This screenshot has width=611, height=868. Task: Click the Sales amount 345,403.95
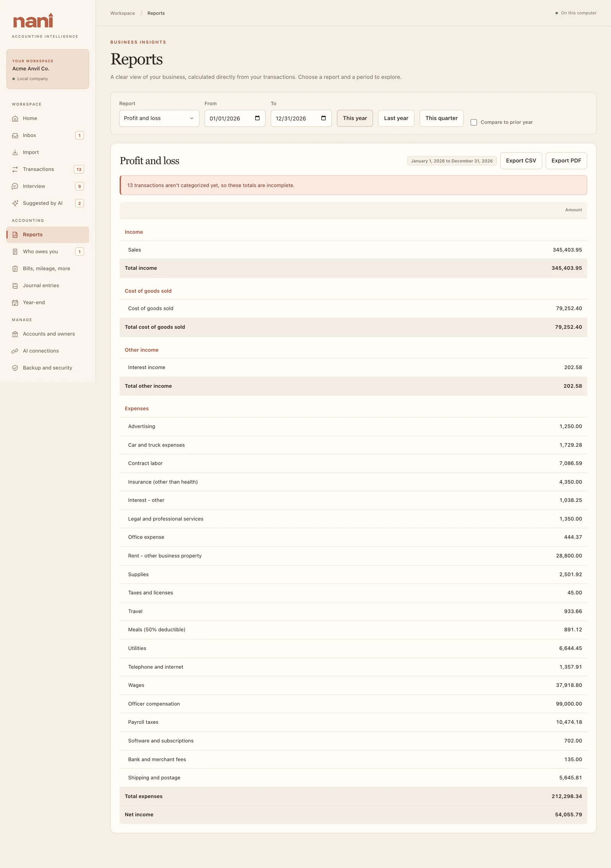567,250
